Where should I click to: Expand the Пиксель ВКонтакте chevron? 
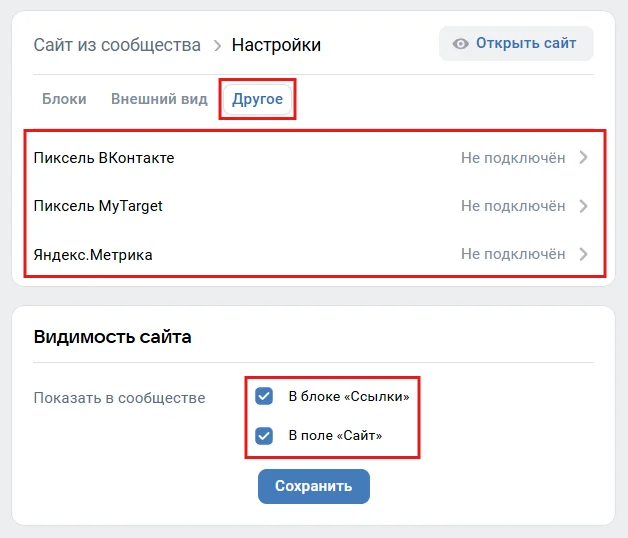coord(584,158)
